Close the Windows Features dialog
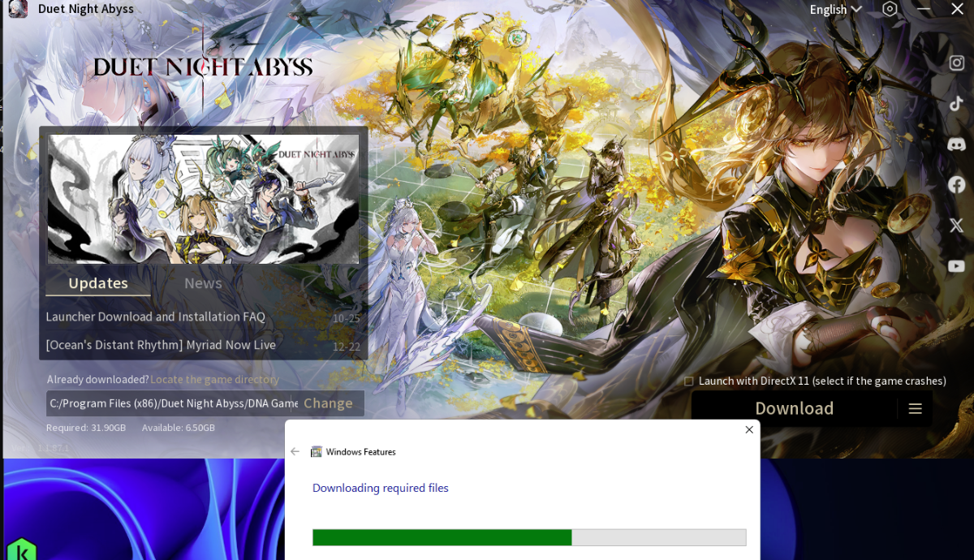The image size is (974, 560). click(x=749, y=429)
